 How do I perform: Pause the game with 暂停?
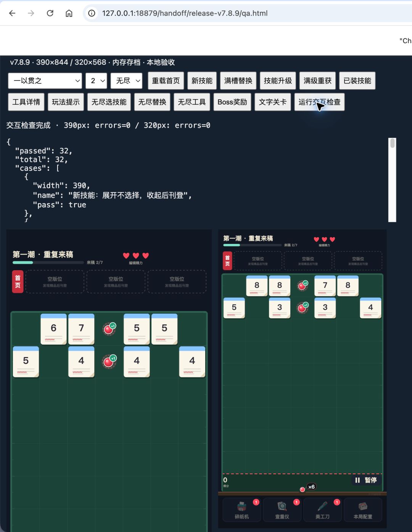tap(366, 480)
